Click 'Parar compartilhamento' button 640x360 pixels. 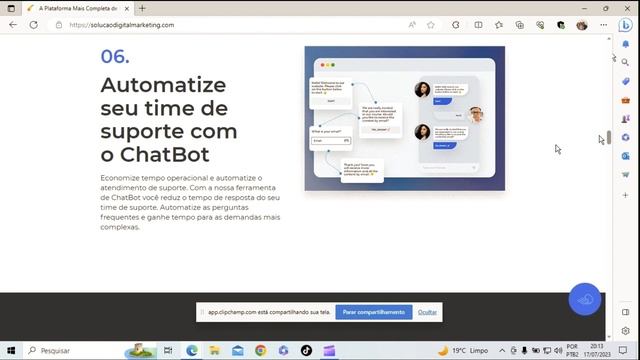[374, 312]
